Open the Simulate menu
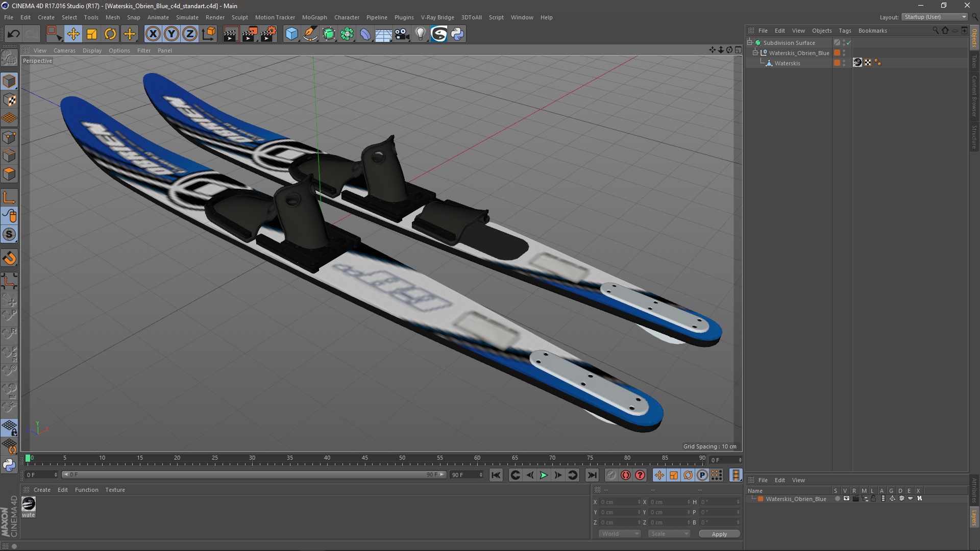The height and width of the screenshot is (551, 980). (187, 17)
